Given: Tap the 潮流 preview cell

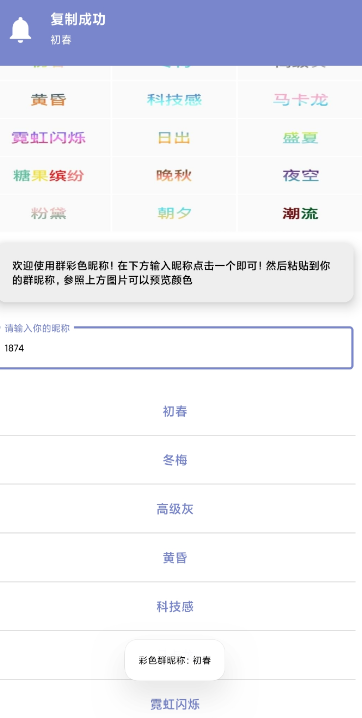Looking at the screenshot, I should click(x=300, y=213).
